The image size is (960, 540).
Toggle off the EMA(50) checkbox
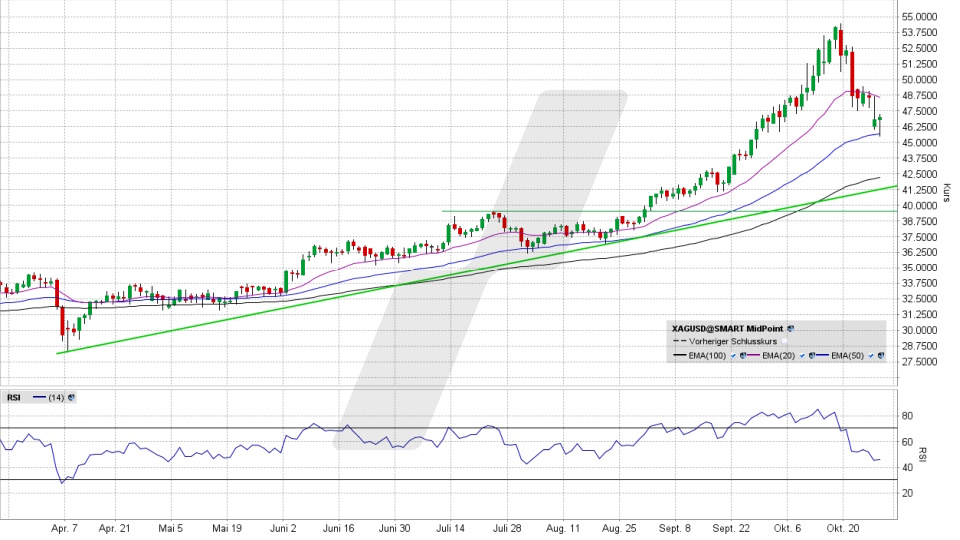pyautogui.click(x=870, y=356)
